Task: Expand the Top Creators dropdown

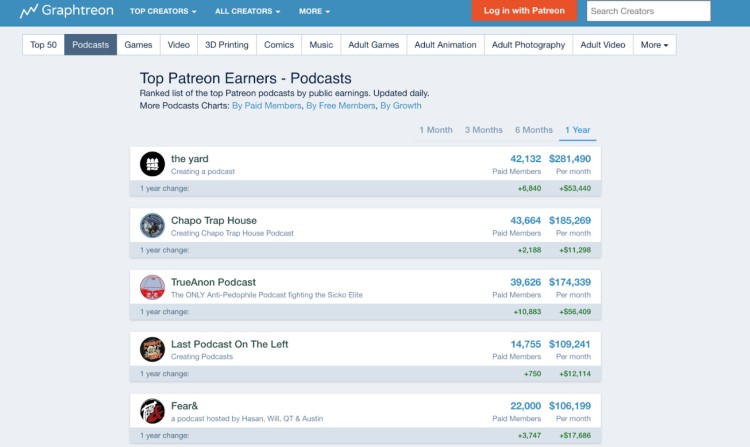Action: click(x=163, y=11)
